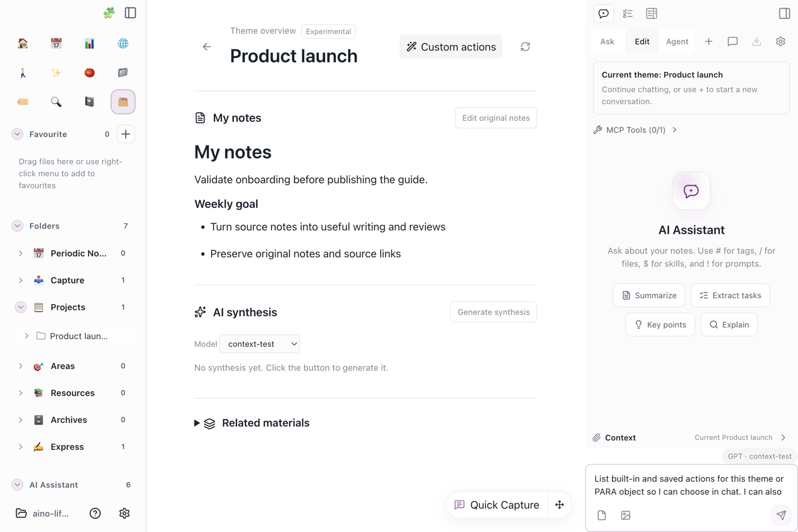Expand the MCP Tools list
This screenshot has height=532, width=798.
point(636,130)
